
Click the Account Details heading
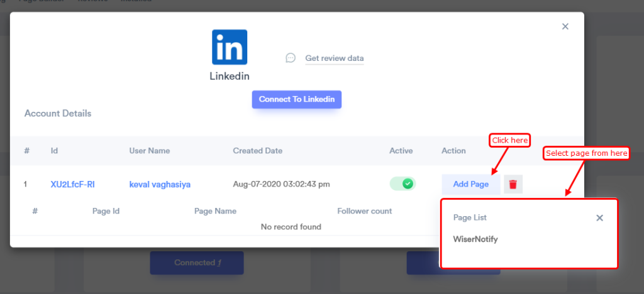pyautogui.click(x=58, y=113)
